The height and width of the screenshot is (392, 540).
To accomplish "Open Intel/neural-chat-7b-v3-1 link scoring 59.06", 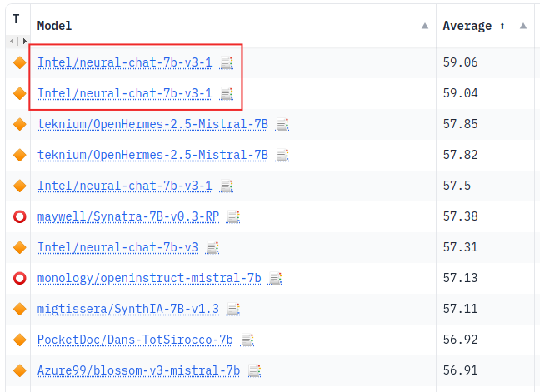I will (124, 62).
